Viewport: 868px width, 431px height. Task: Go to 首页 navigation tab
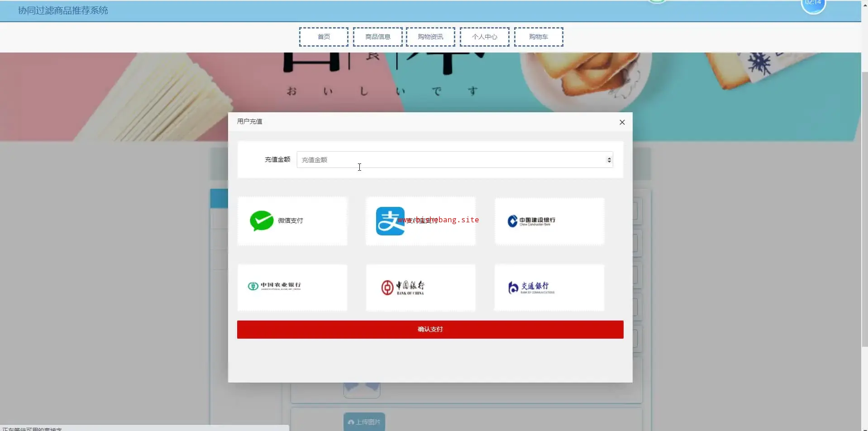click(x=324, y=37)
